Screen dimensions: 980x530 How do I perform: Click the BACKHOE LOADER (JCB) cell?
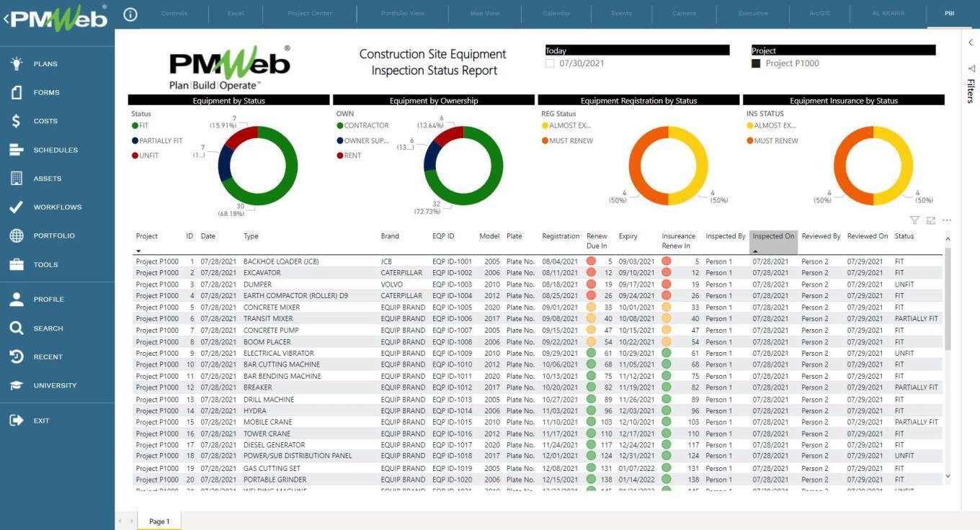coord(281,261)
